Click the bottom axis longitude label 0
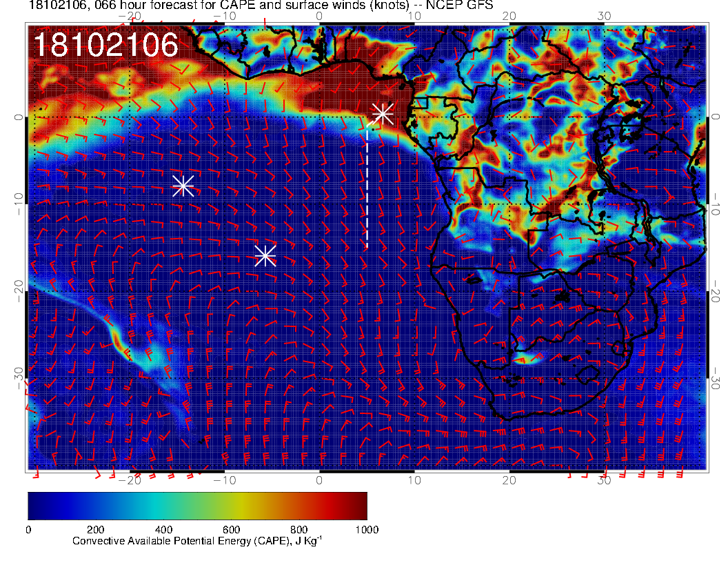The width and height of the screenshot is (728, 563). point(319,481)
